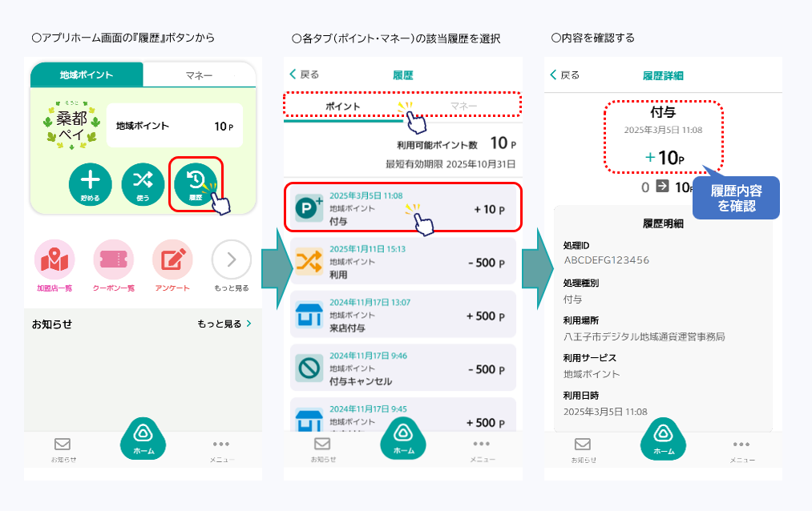Screen dimensions: 812x511
Task: Open 履歴 history icon on home screen
Action: [x=195, y=183]
